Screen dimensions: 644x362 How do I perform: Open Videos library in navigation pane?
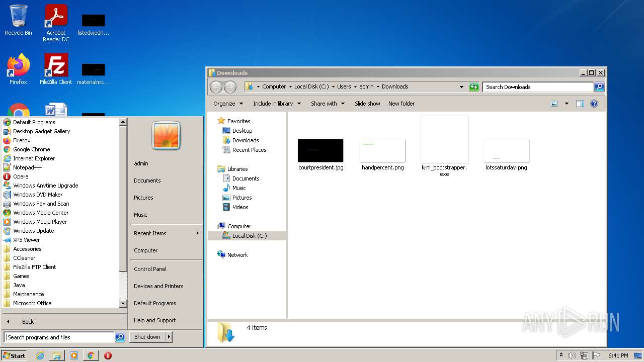pos(240,207)
